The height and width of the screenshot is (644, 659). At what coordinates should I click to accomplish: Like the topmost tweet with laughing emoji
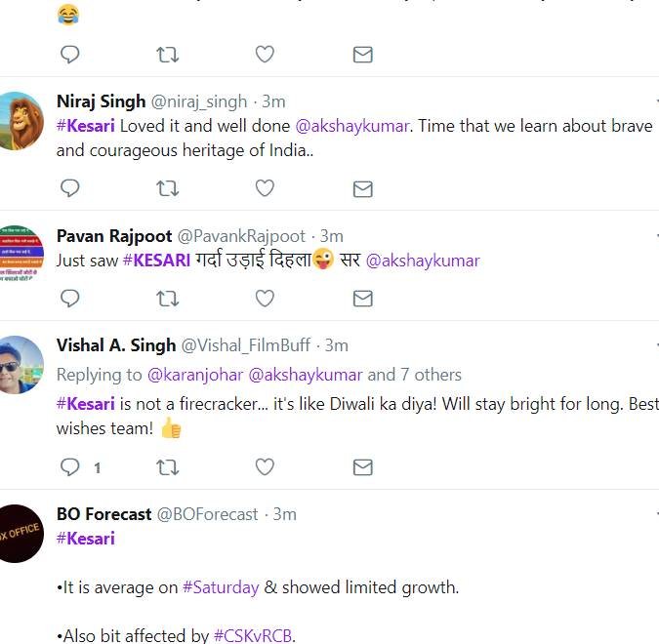pos(265,54)
